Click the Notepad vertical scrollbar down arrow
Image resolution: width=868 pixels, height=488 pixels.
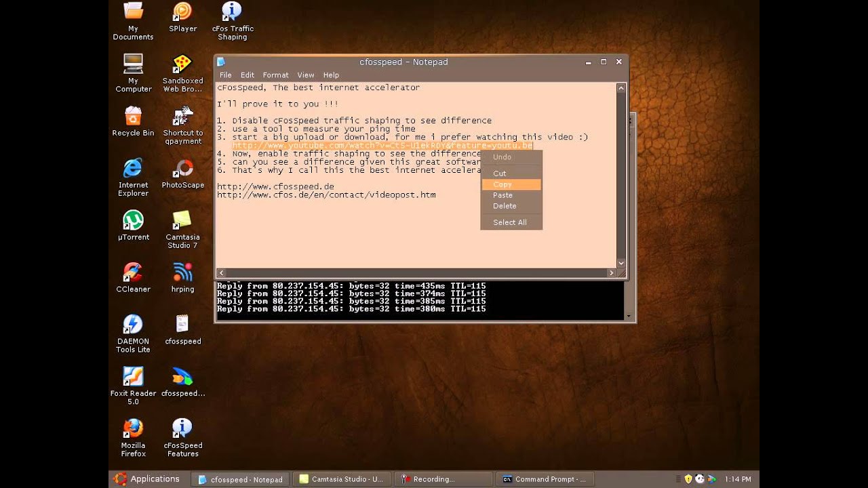(620, 263)
